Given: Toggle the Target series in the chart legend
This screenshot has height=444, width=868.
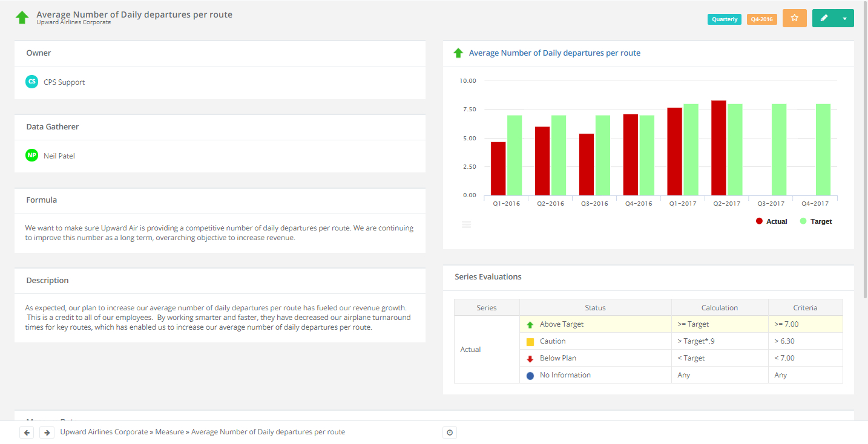Looking at the screenshot, I should tap(815, 221).
